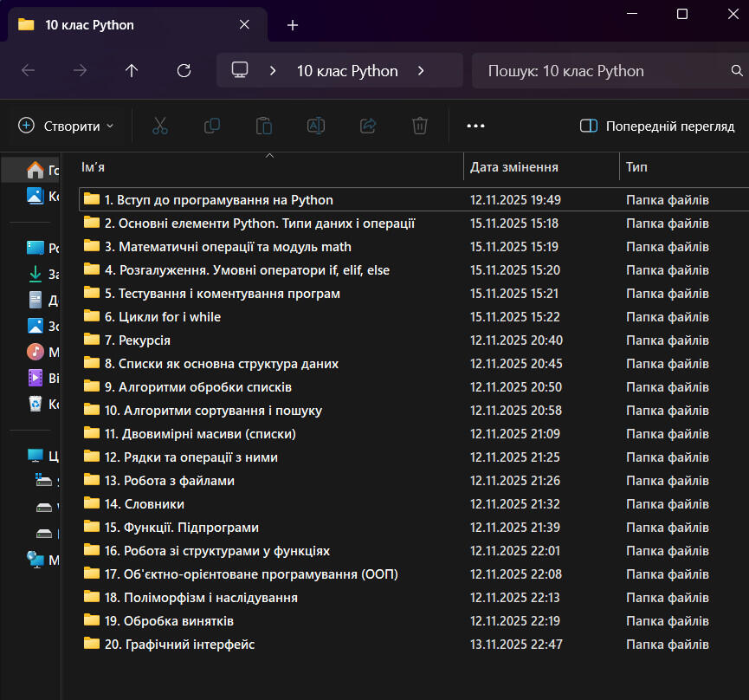Add a new tab with plus button
The width and height of the screenshot is (749, 700).
pos(293,25)
